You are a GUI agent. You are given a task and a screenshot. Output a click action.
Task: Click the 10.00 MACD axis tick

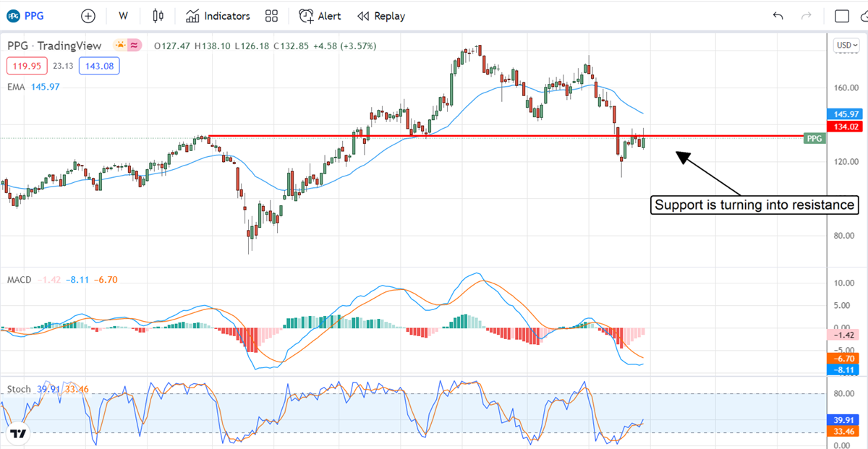click(x=846, y=283)
